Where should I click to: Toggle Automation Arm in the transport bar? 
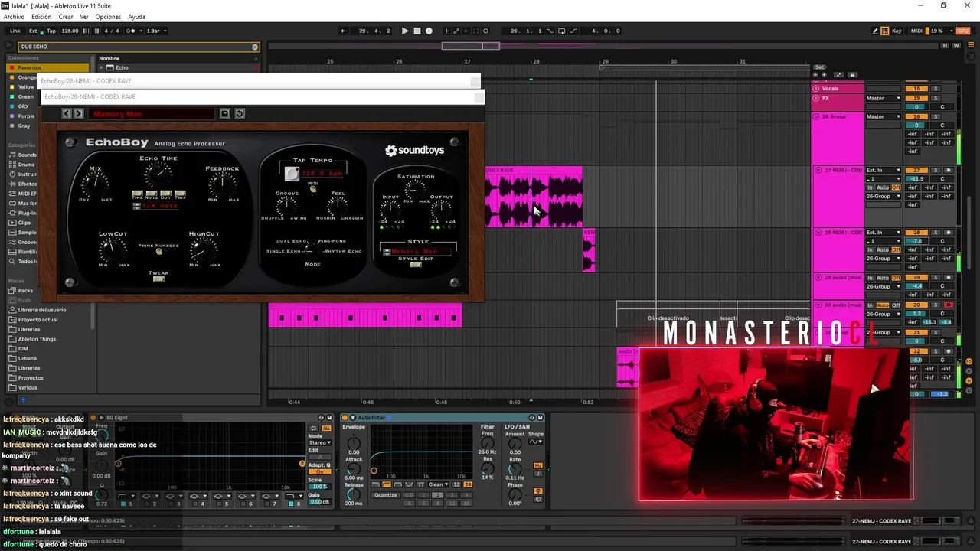click(x=456, y=31)
